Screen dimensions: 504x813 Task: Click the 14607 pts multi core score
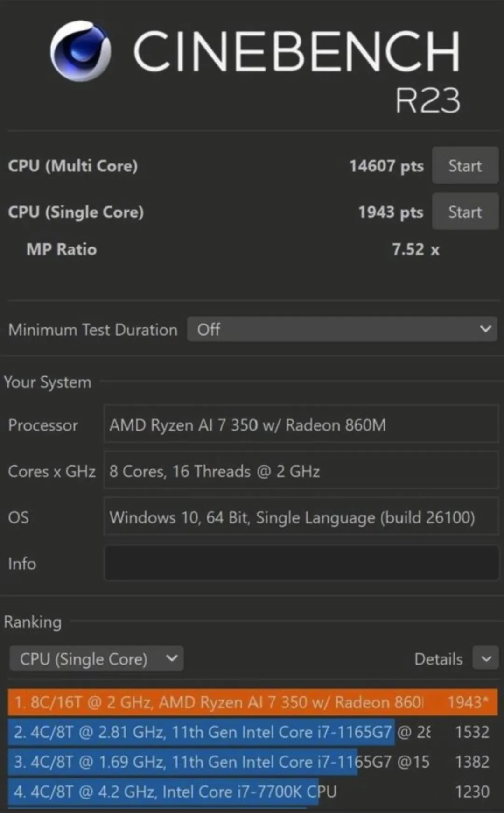pyautogui.click(x=386, y=166)
